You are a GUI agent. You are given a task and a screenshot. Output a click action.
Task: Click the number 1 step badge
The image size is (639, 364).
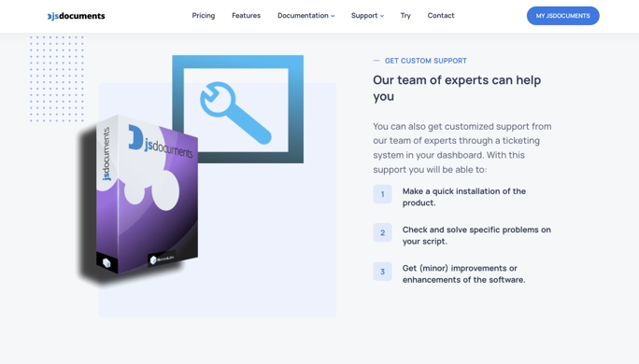(x=382, y=194)
